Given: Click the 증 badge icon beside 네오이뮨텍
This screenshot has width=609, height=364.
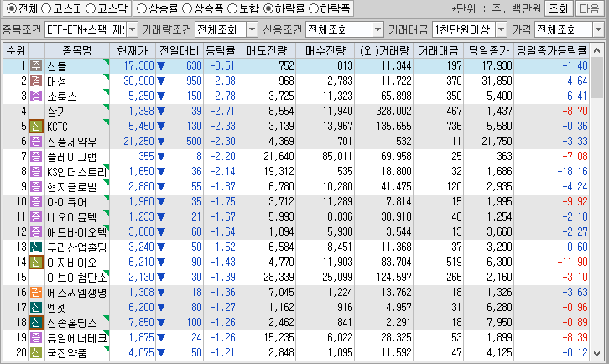Looking at the screenshot, I should click(36, 216).
